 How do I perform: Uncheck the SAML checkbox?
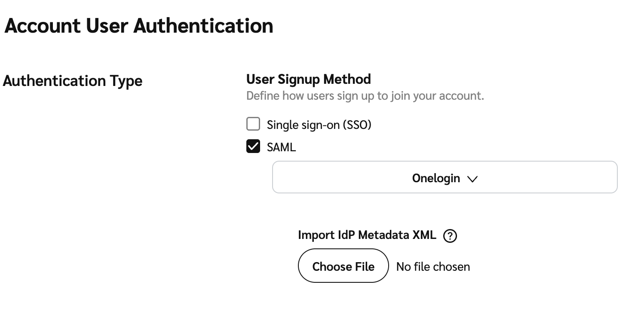pyautogui.click(x=253, y=147)
